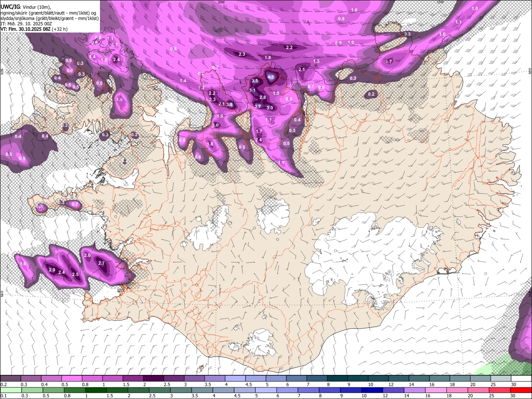Click the 'Vindur (10m)' title text
Image resolution: width=532 pixels, height=399 pixels.
pos(36,7)
